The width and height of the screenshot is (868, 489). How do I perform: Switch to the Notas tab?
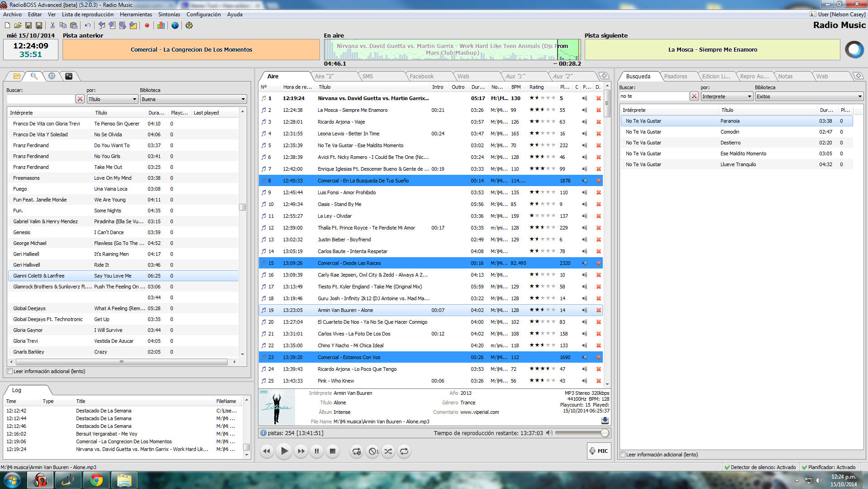point(785,76)
